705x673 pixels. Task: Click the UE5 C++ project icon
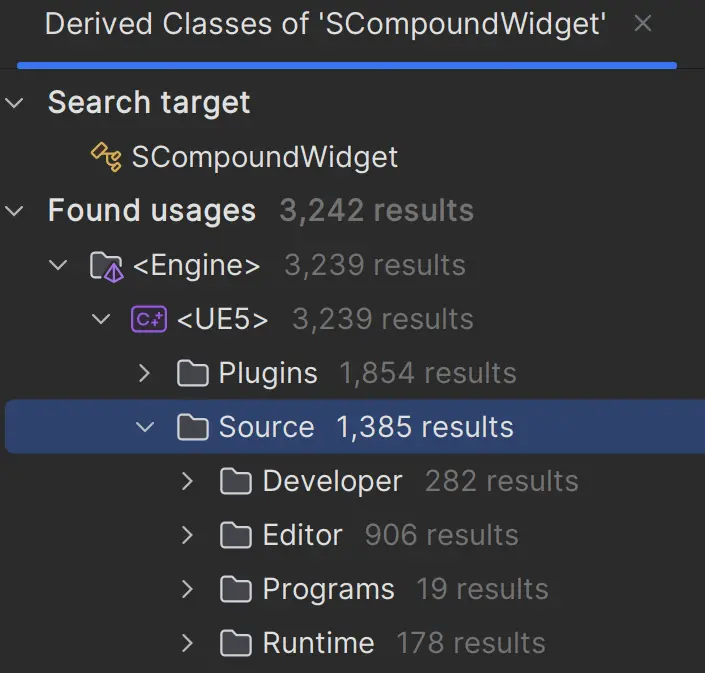149,320
